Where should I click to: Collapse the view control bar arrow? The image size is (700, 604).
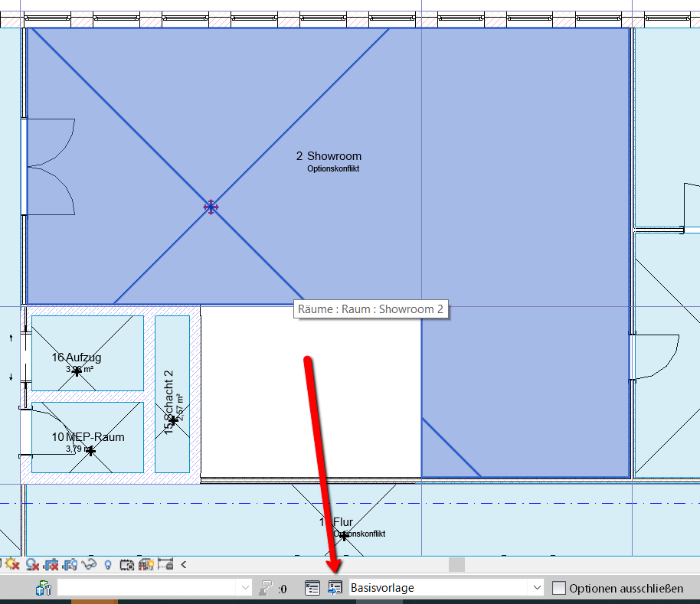[x=184, y=565]
